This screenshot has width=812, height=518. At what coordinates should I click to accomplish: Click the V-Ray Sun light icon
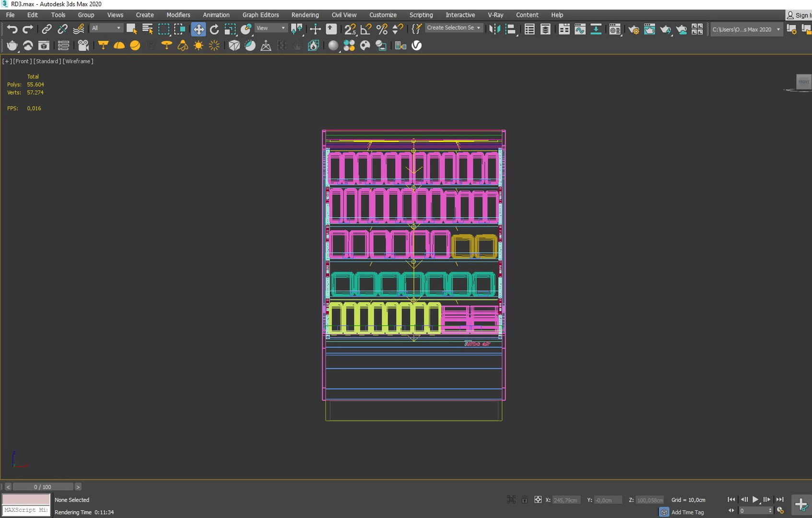(x=198, y=46)
